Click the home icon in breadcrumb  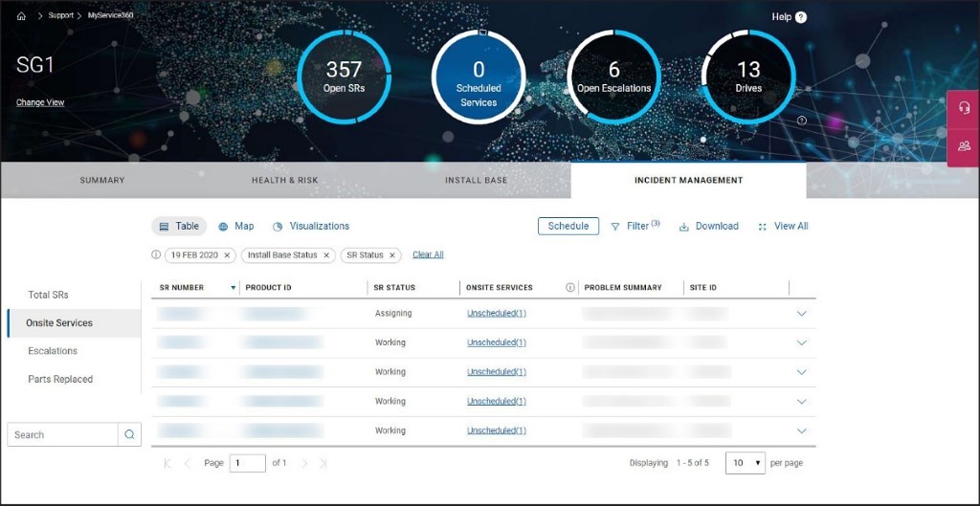21,16
